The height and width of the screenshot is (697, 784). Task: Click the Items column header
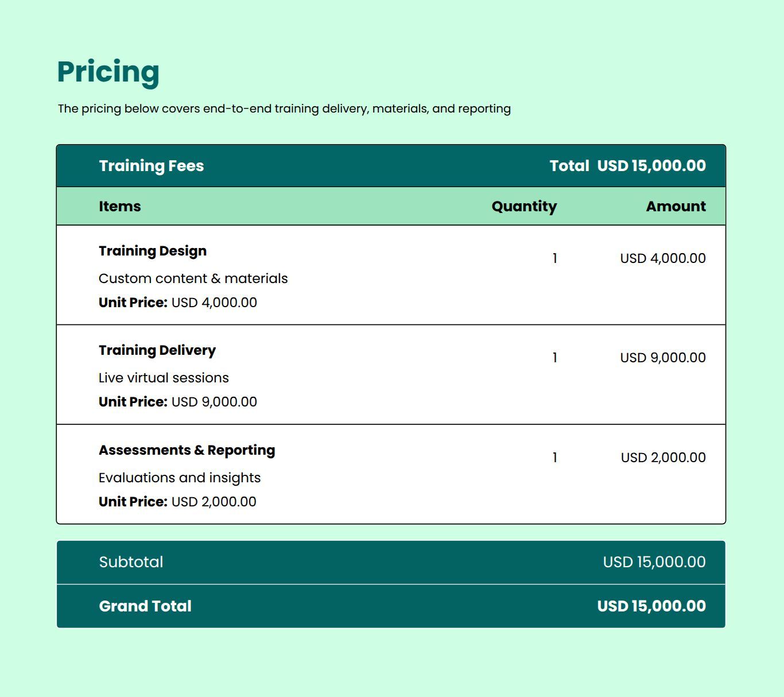(119, 206)
